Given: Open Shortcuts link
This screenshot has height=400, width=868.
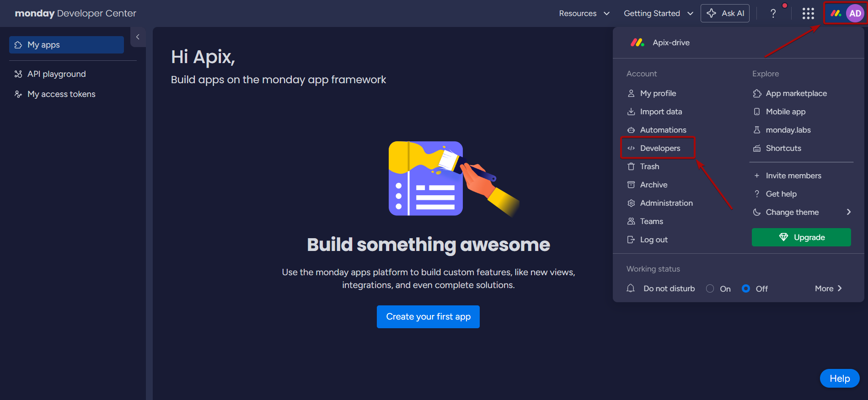Looking at the screenshot, I should (x=783, y=148).
